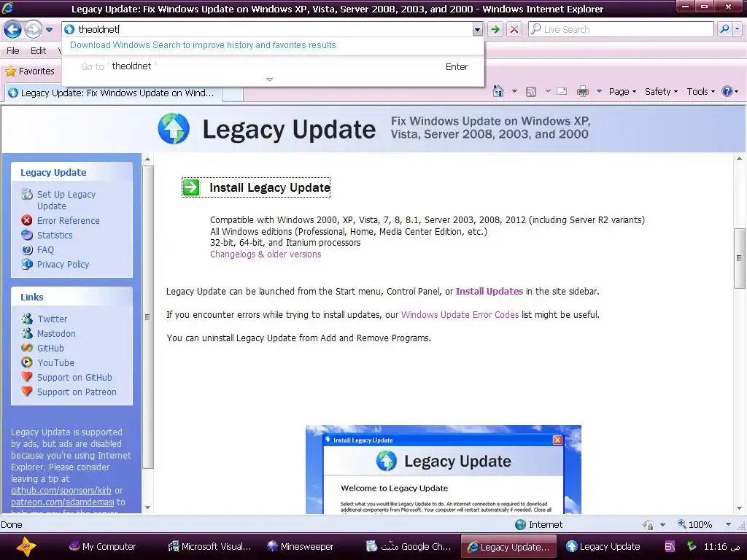Open the Print options dropdown arrow

coord(599,91)
